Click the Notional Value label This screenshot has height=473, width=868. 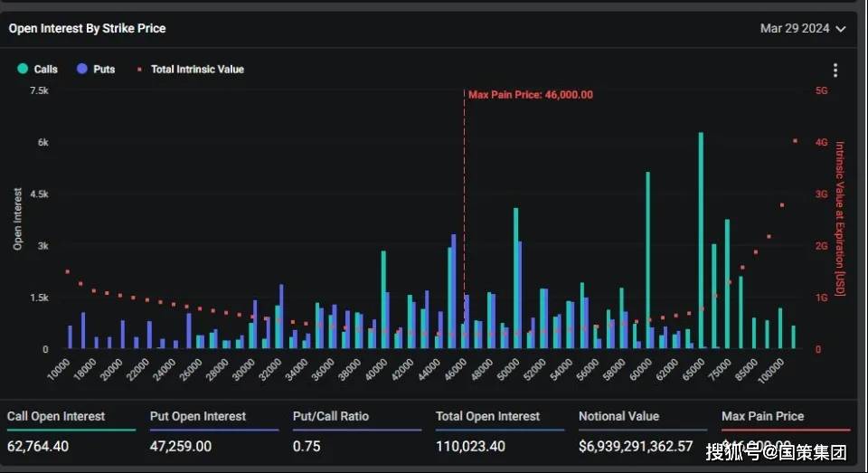[618, 416]
